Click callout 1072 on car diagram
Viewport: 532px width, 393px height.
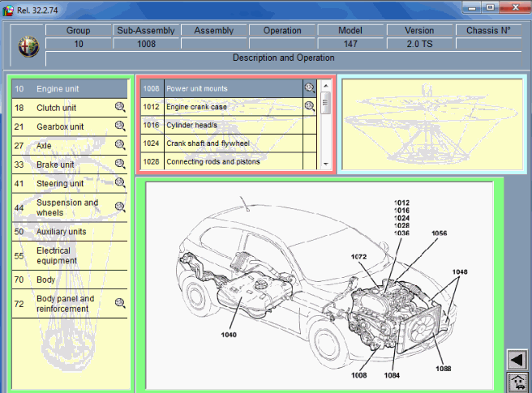pyautogui.click(x=358, y=257)
